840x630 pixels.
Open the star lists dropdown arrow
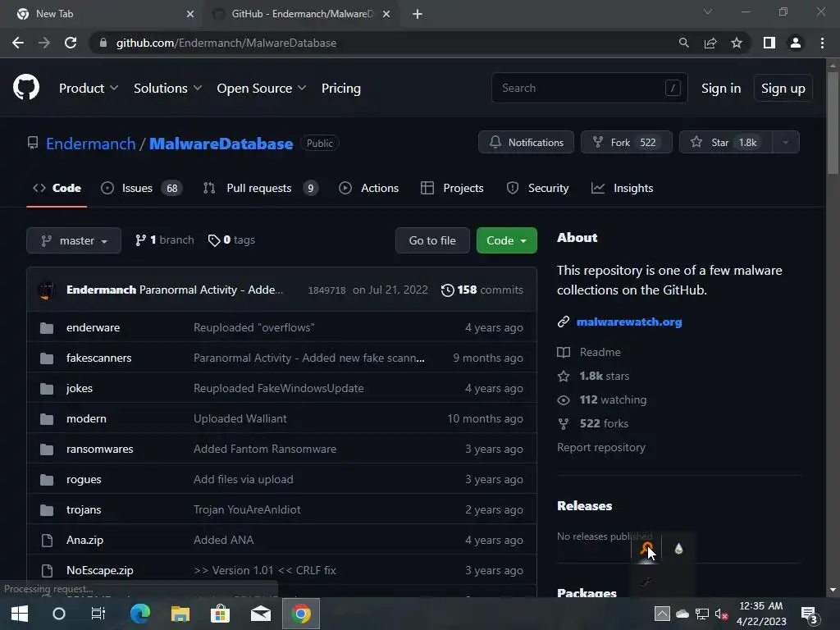coord(786,143)
